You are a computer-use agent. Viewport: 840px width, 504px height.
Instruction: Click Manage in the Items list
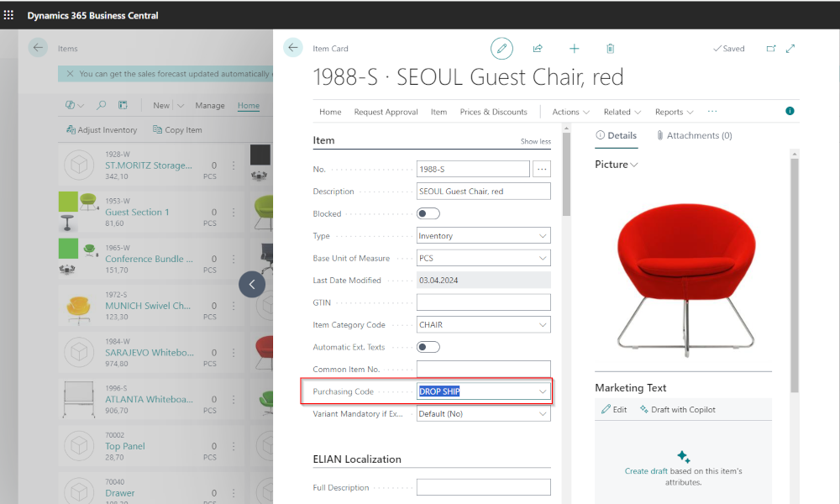tap(210, 106)
